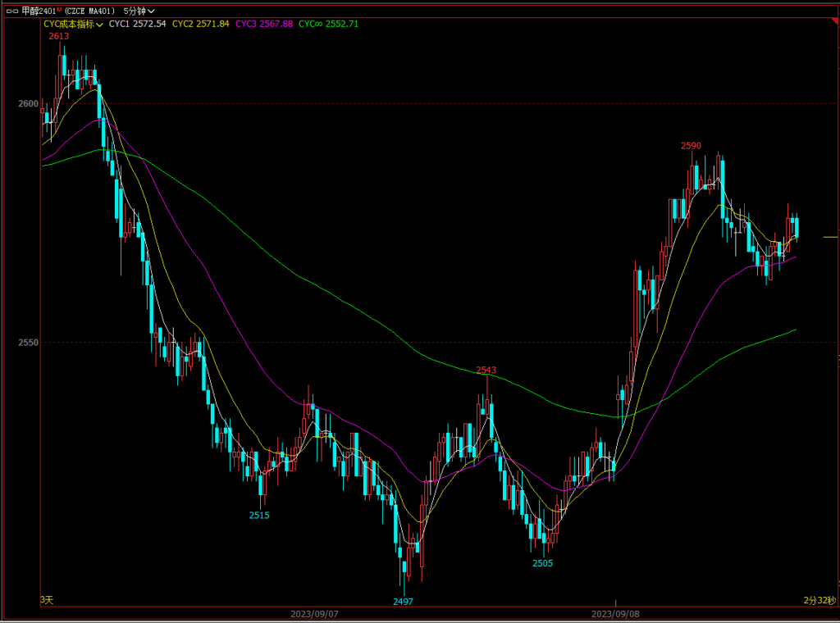
Task: Click the CZCE MA401 contract code
Action: point(89,11)
